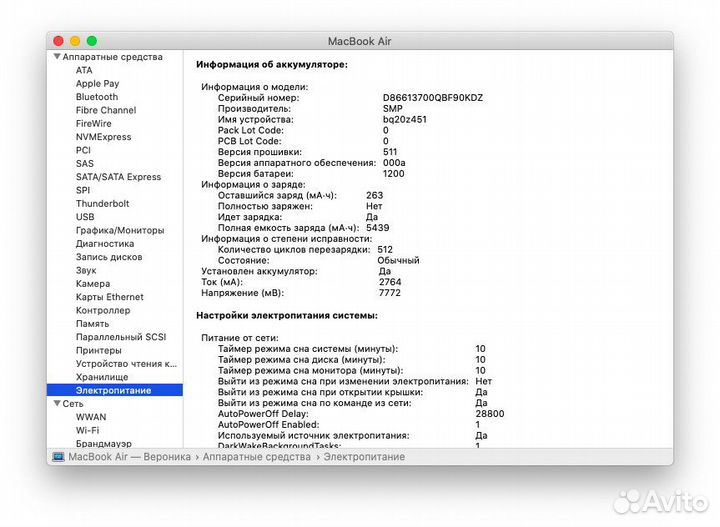Open Параллельный SCSI section
This screenshot has height=527, width=720.
121,337
